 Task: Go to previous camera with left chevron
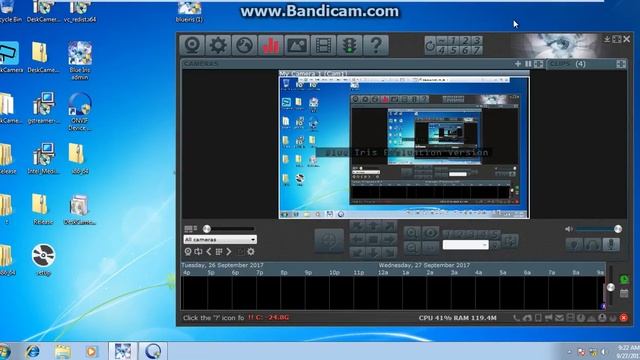coord(209,252)
